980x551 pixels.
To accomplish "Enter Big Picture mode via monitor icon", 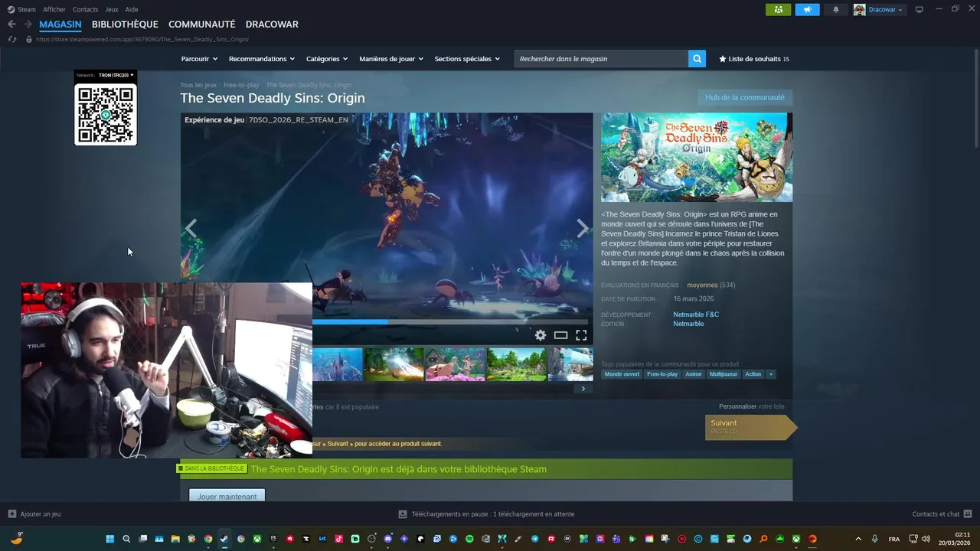I will coord(920,9).
